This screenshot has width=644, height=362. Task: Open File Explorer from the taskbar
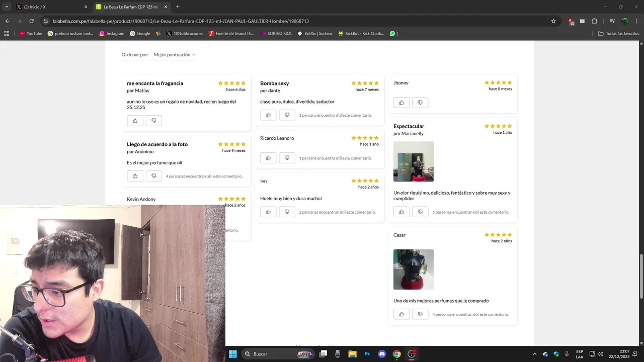(x=352, y=354)
